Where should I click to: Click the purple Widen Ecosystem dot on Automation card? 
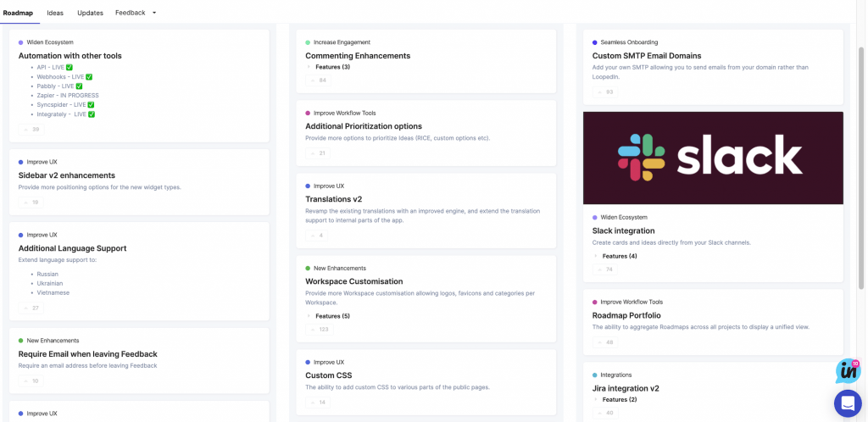(20, 42)
